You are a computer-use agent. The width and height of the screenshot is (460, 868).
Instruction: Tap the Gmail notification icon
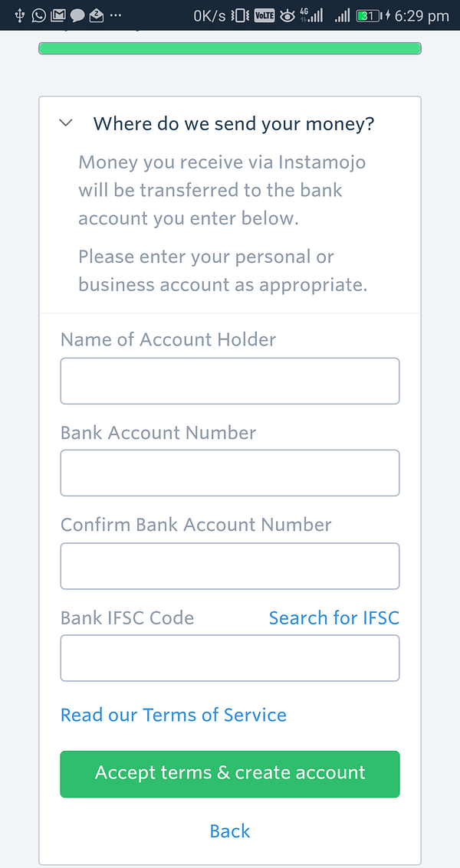coord(58,15)
